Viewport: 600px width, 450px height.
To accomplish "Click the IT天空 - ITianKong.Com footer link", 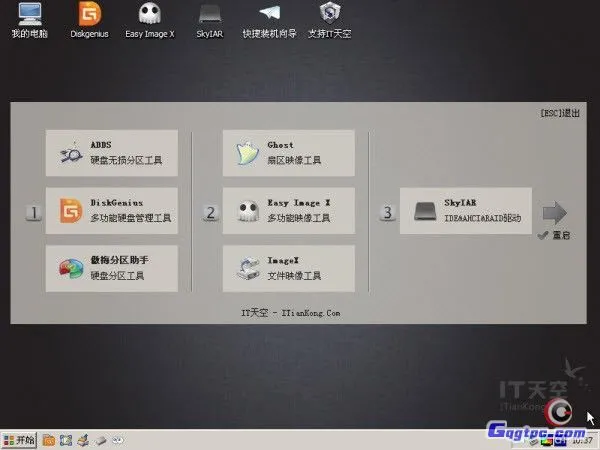I will [x=291, y=313].
